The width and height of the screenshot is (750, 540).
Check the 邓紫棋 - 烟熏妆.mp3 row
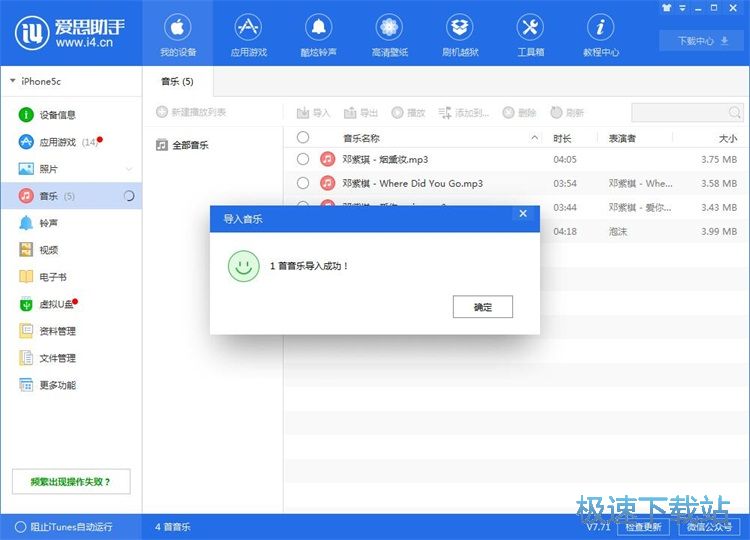click(x=303, y=159)
